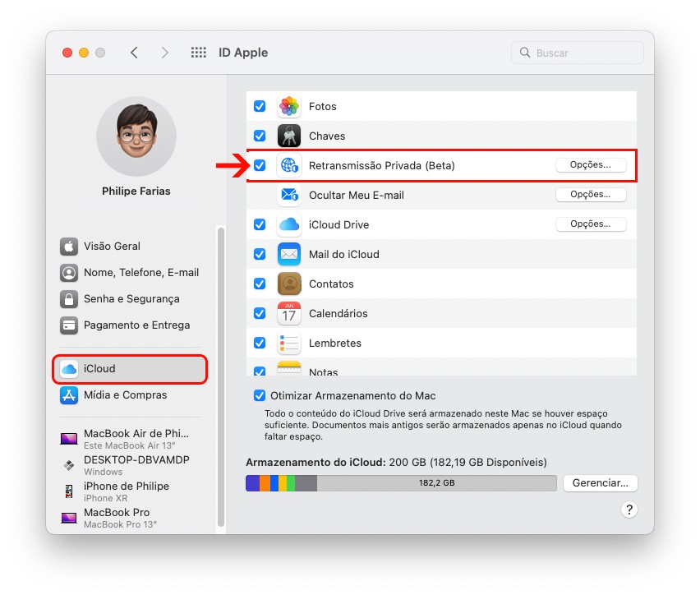Image resolution: width=700 pixels, height=595 pixels.
Task: Show all preferences grid icon
Action: tap(198, 53)
